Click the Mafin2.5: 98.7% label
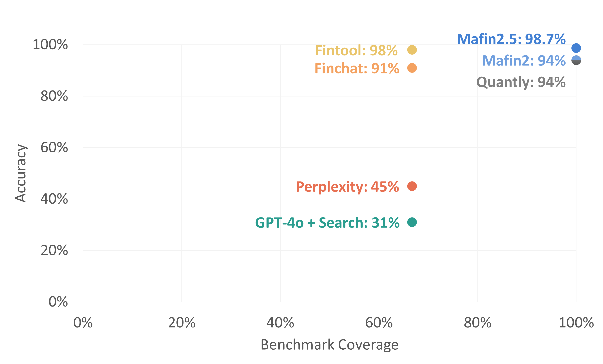Viewport: 603px width, 364px height. 511,39
